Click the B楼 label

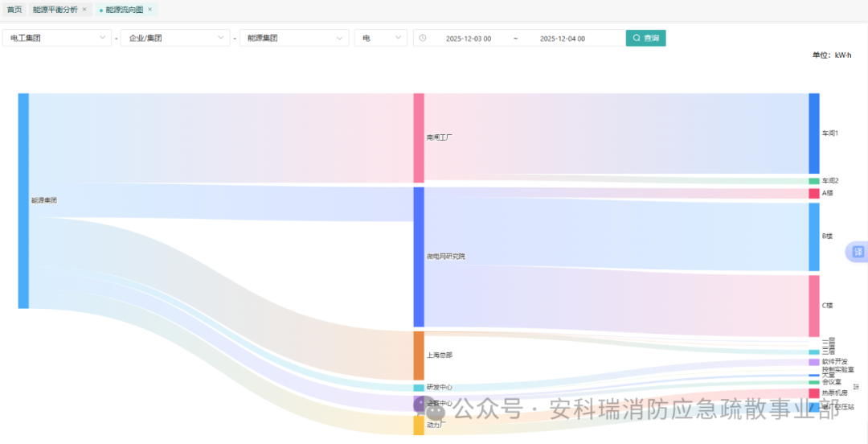pyautogui.click(x=827, y=236)
